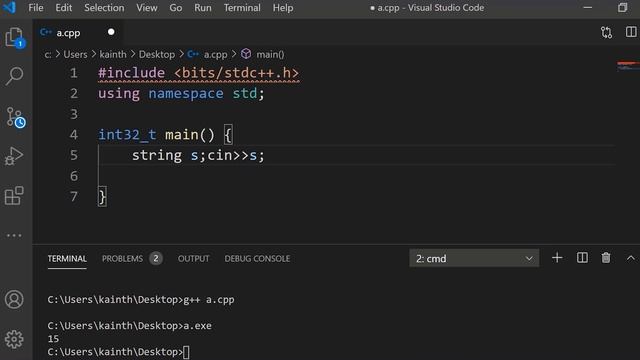Click 'int32_t' on line 4

pos(127,135)
